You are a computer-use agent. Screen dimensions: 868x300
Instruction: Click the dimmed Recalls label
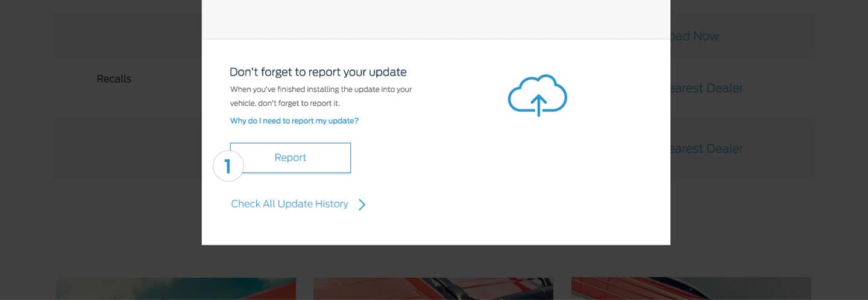(114, 79)
